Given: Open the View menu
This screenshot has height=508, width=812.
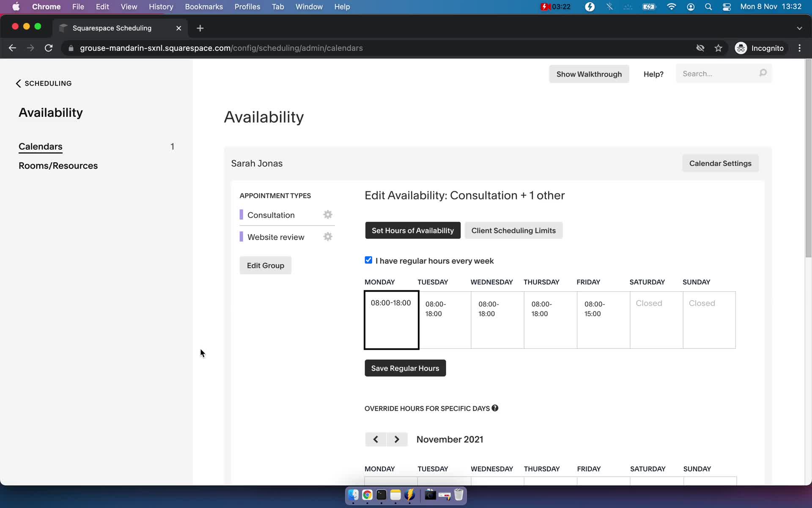Looking at the screenshot, I should [x=129, y=7].
